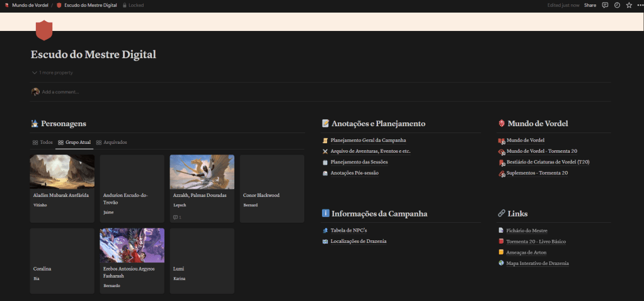Open the page comments panel icon

[605, 5]
